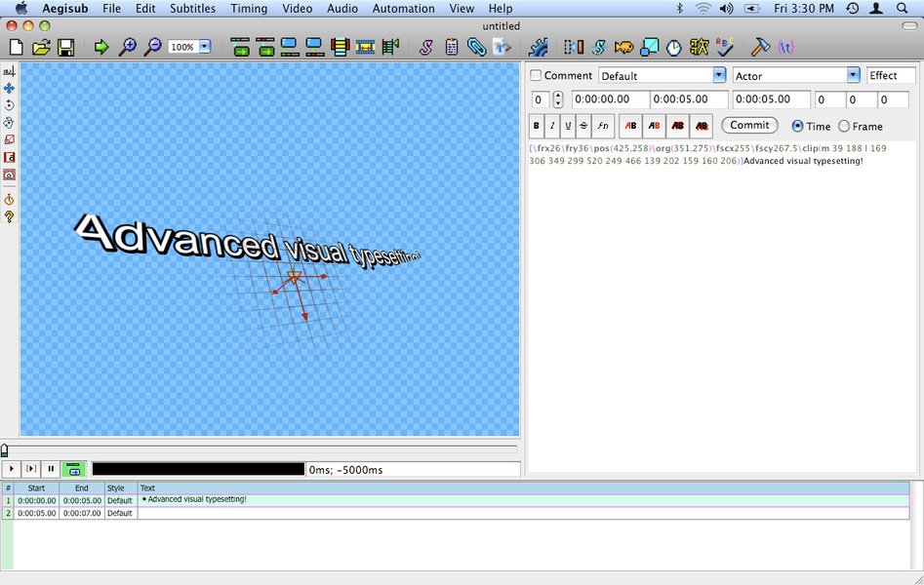Click the Attachments paperclip icon

pyautogui.click(x=476, y=47)
